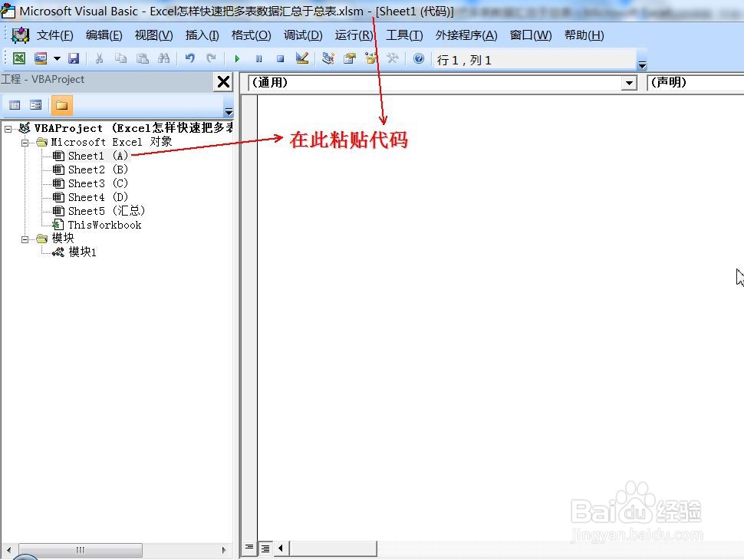
Task: Select Sheet2 (B) in project tree
Action: pos(98,170)
